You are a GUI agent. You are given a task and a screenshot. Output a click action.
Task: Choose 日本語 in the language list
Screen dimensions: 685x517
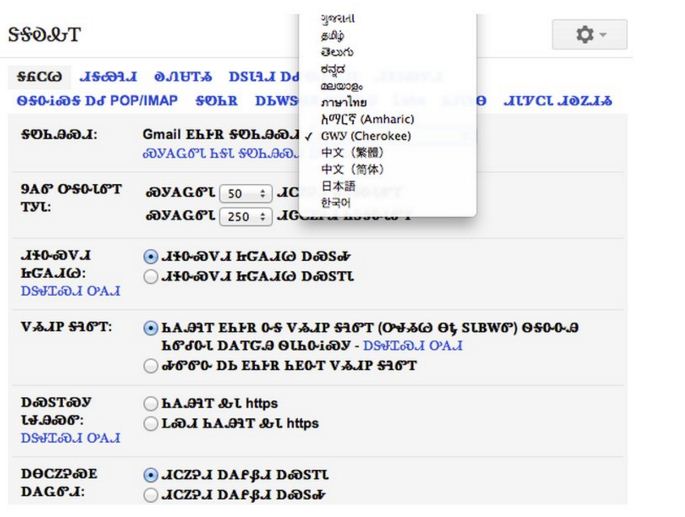coord(338,186)
